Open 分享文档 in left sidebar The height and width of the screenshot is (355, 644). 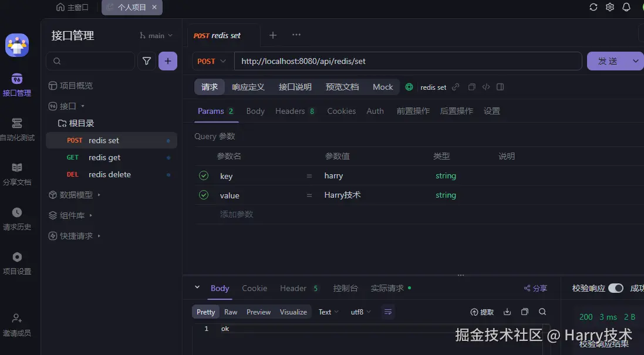click(17, 174)
